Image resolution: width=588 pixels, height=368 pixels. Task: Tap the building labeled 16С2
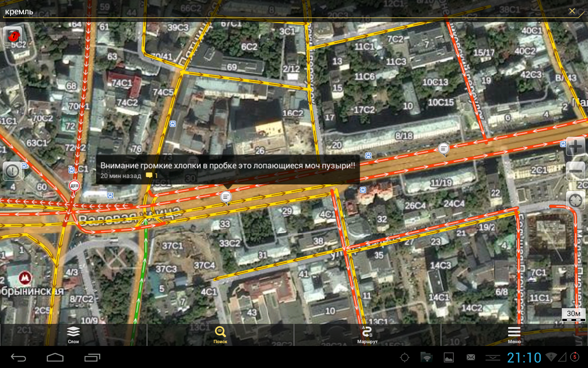[293, 113]
